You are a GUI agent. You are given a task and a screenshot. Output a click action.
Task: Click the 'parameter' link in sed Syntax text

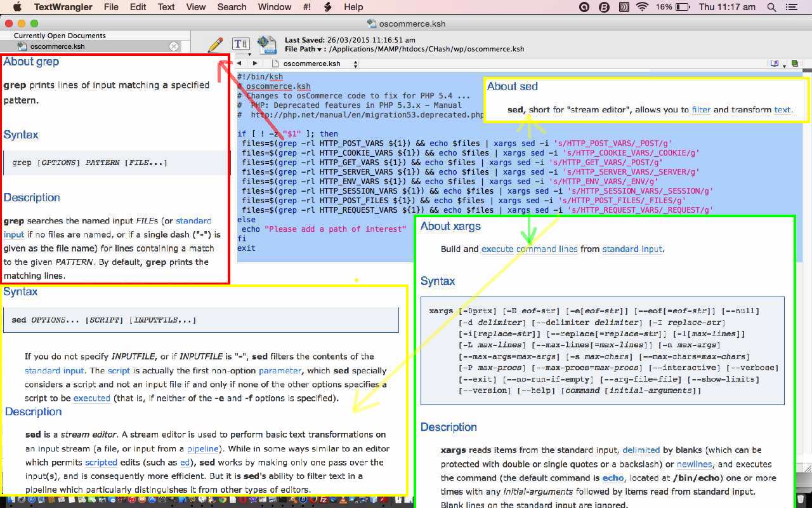pos(280,370)
